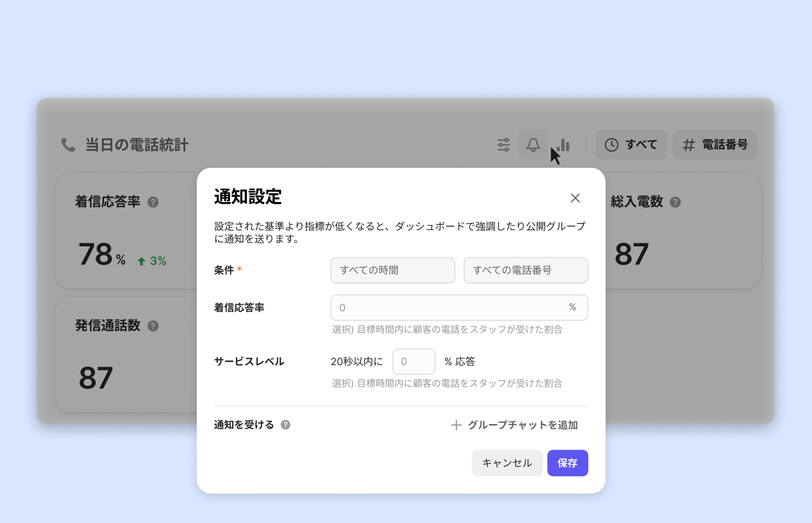Click the 当日の電話統計 heading
Screen dimensions: 812x523
[137, 145]
